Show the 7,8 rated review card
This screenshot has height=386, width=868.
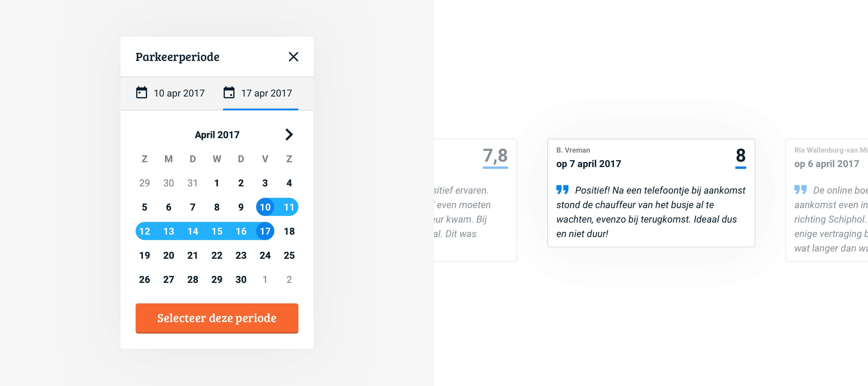(x=475, y=200)
